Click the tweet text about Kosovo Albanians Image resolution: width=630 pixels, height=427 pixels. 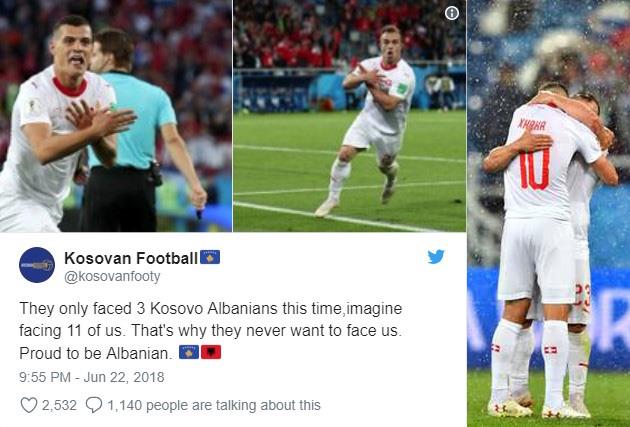[211, 331]
